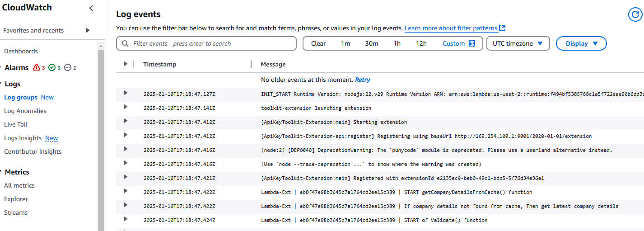Select the 1h time range
Image resolution: width=644 pixels, height=231 pixels.
coord(397,43)
